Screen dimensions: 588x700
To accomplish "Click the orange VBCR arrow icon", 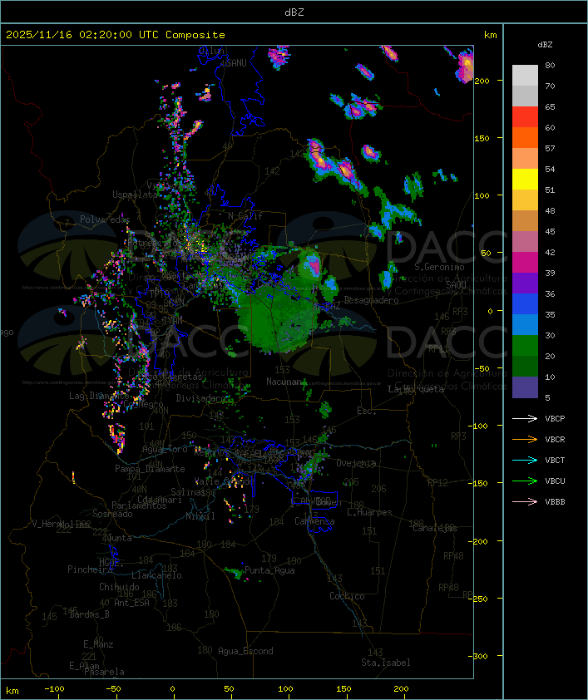I will coord(525,439).
